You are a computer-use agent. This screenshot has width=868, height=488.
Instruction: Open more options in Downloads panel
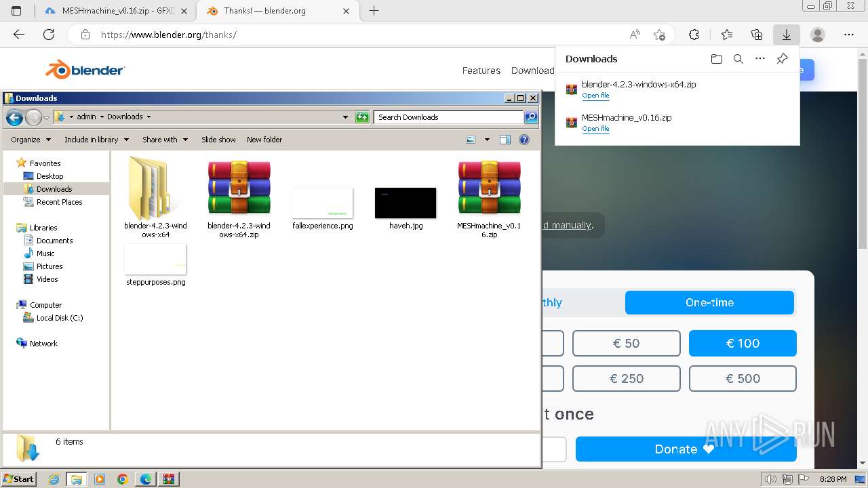pos(760,59)
